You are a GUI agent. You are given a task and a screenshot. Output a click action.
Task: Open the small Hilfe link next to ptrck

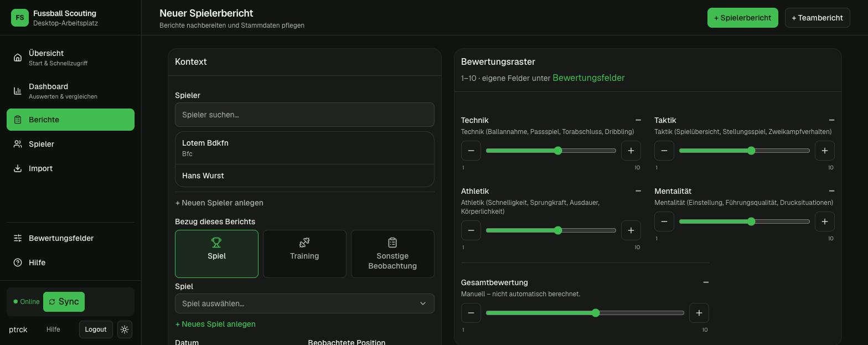pos(53,329)
